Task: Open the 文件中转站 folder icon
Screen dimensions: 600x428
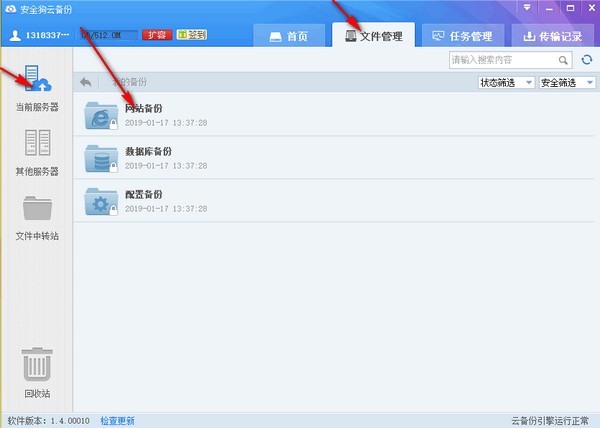Action: pos(38,208)
